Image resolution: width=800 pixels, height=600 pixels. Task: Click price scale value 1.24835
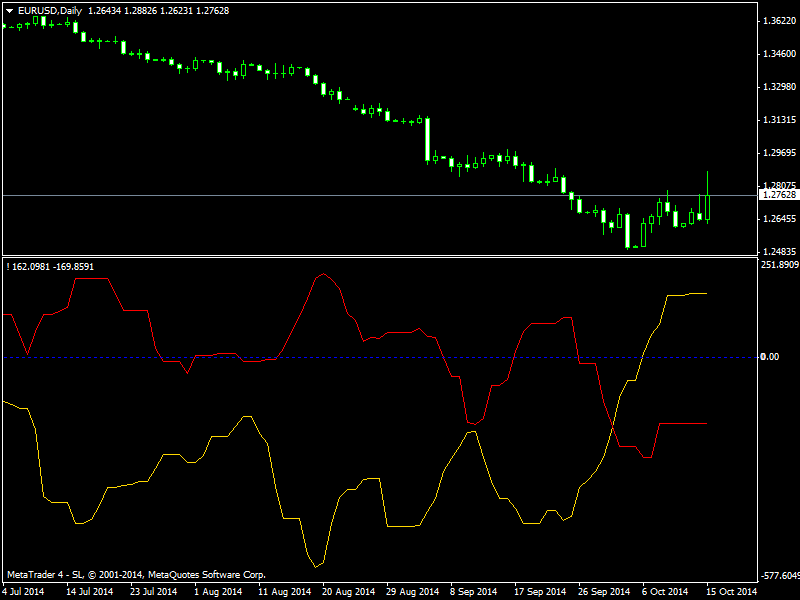pos(779,252)
